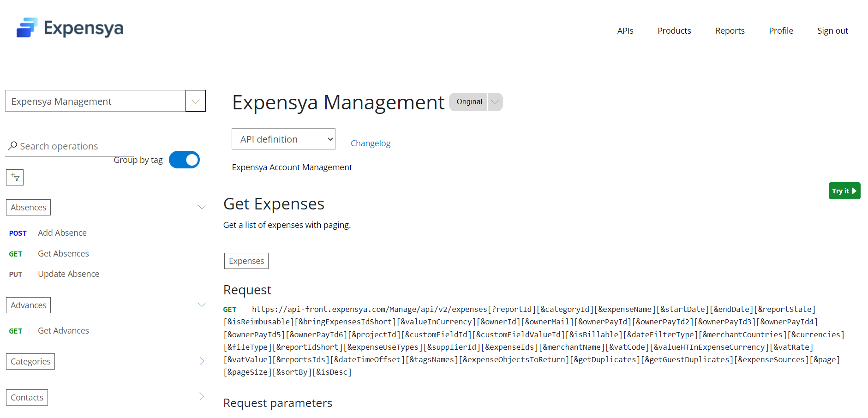Expand the Contacts group chevron
Viewport: 868px width, 418px height.
click(202, 397)
